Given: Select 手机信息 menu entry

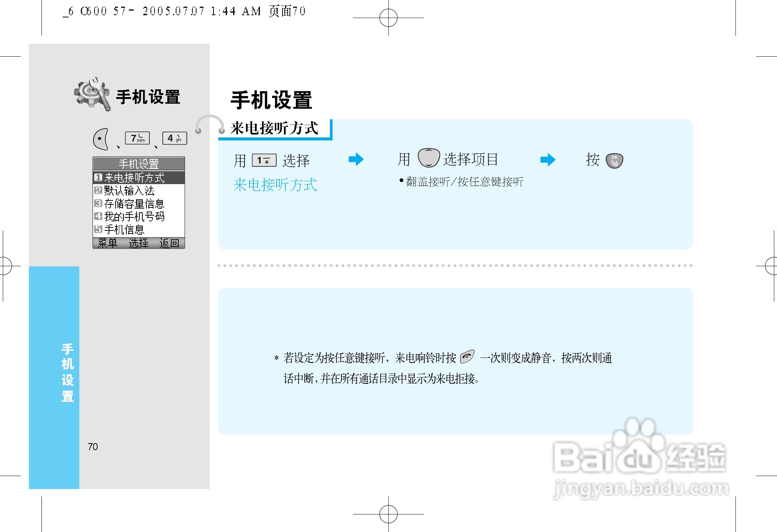Looking at the screenshot, I should point(124,230).
